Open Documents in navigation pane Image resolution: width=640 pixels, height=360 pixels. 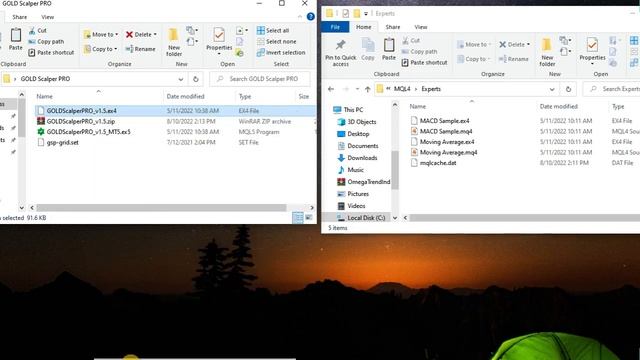(x=358, y=146)
